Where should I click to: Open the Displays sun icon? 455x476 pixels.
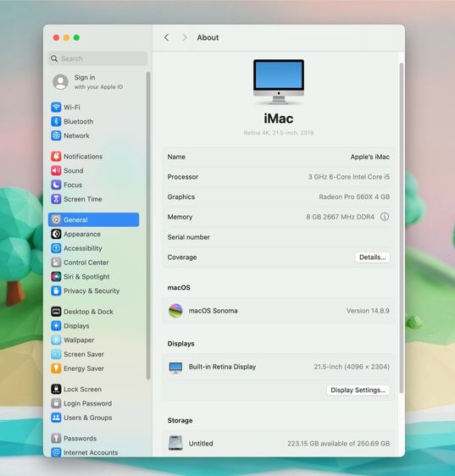pyautogui.click(x=56, y=326)
